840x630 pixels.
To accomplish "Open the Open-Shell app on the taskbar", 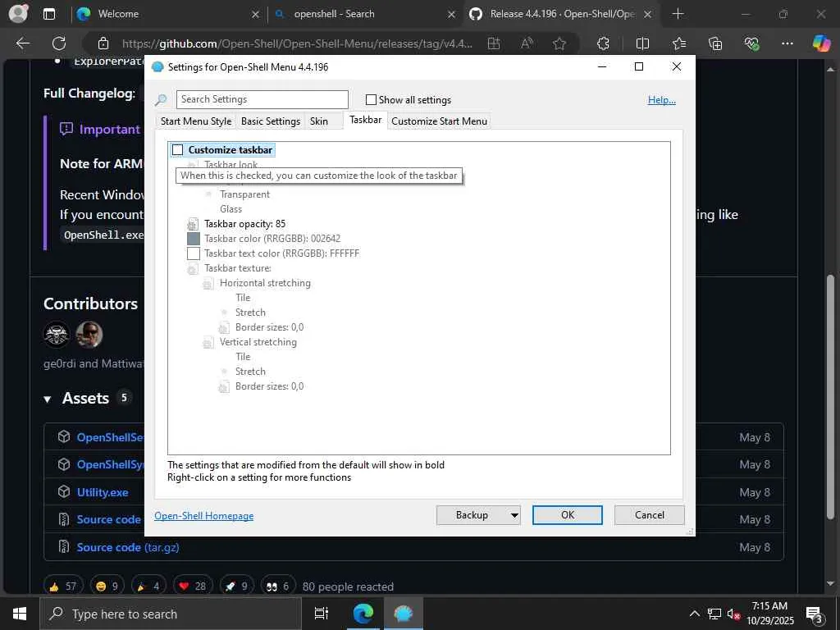I will coord(403,614).
